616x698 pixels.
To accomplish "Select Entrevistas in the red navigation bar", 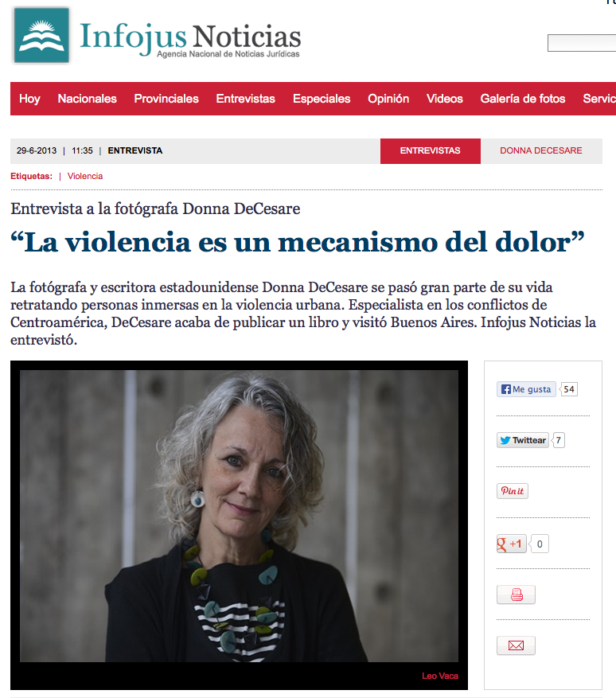I will (x=246, y=99).
